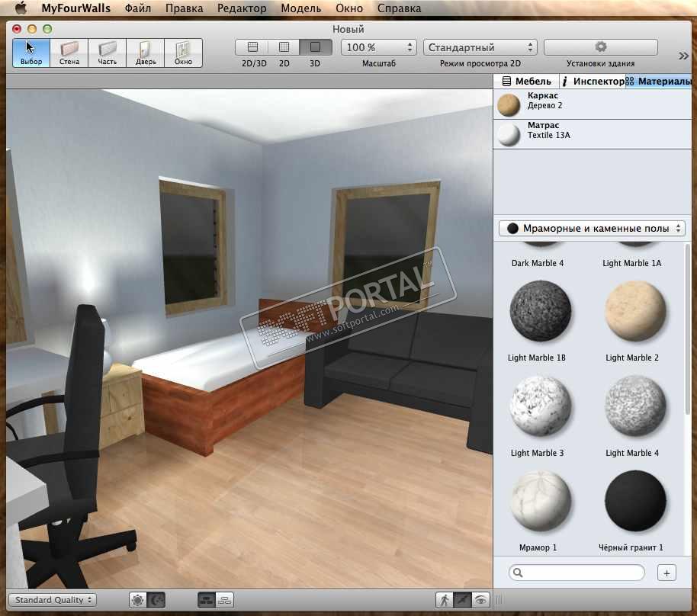Open the Стандартный view mode dropdown
This screenshot has height=616, width=697.
[x=480, y=47]
